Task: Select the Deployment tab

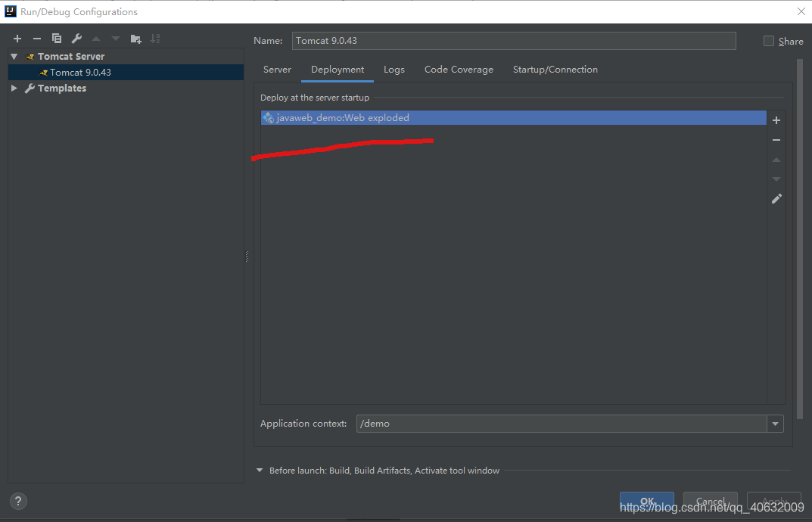Action: 338,70
